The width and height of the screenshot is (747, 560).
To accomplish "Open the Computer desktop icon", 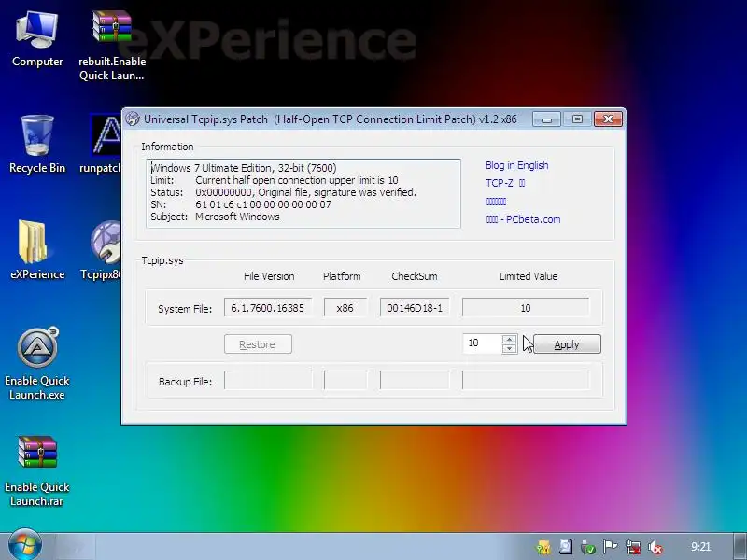I will point(37,39).
